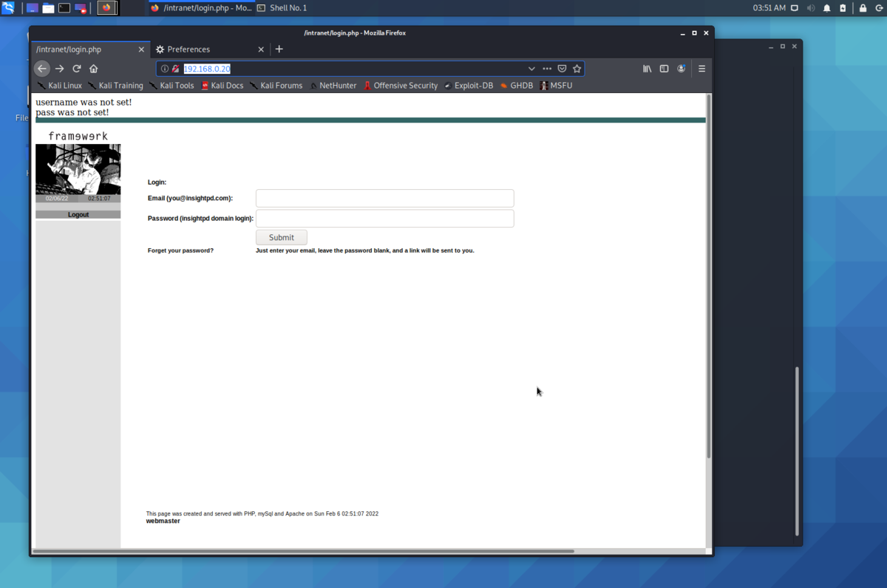Close the Preferences tab
This screenshot has height=588, width=887.
tap(261, 49)
